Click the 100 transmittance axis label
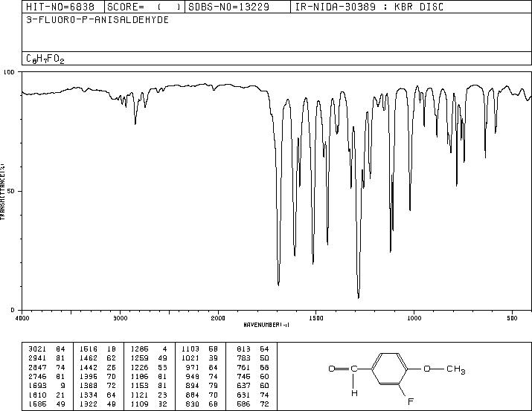The image size is (532, 411). coord(9,72)
